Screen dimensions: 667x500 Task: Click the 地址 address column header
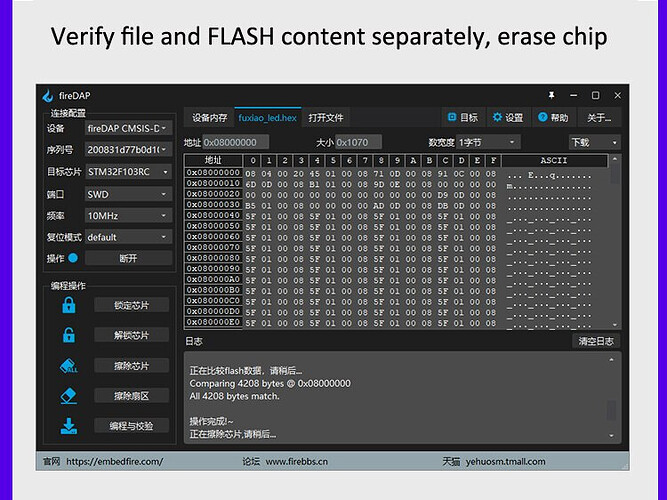coord(214,160)
